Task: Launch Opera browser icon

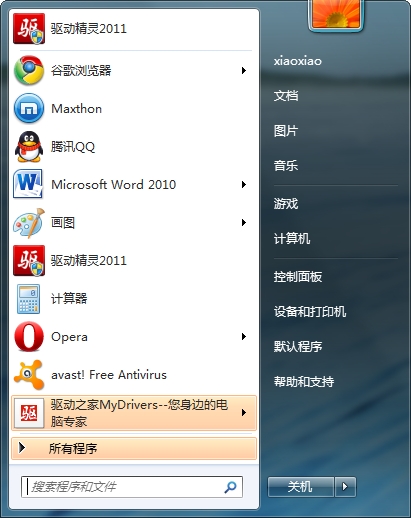Action: pos(29,337)
